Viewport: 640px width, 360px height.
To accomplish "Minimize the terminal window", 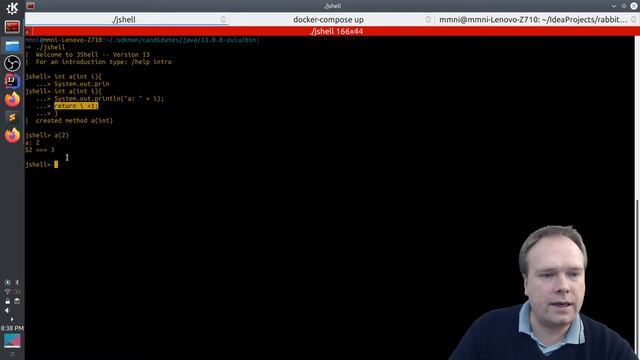I will pos(613,6).
